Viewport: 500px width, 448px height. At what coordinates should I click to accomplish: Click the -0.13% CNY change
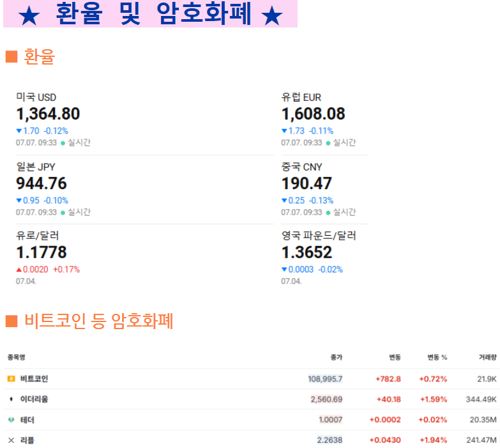pyautogui.click(x=321, y=201)
